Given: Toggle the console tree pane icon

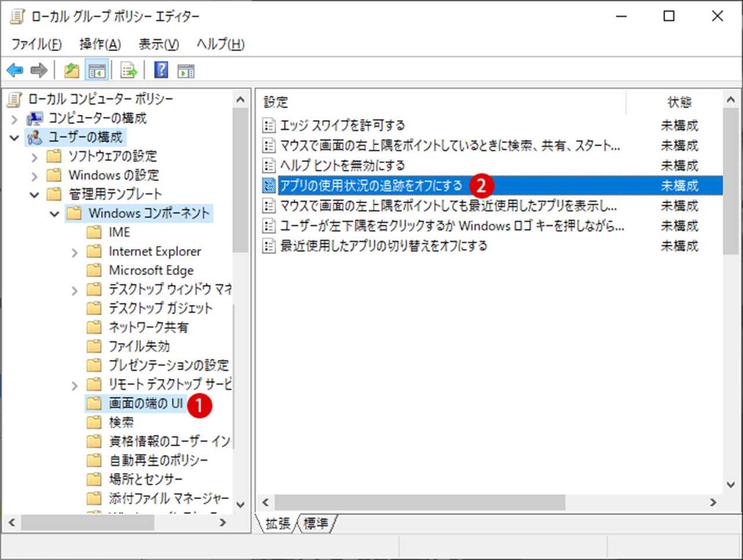Looking at the screenshot, I should (97, 71).
